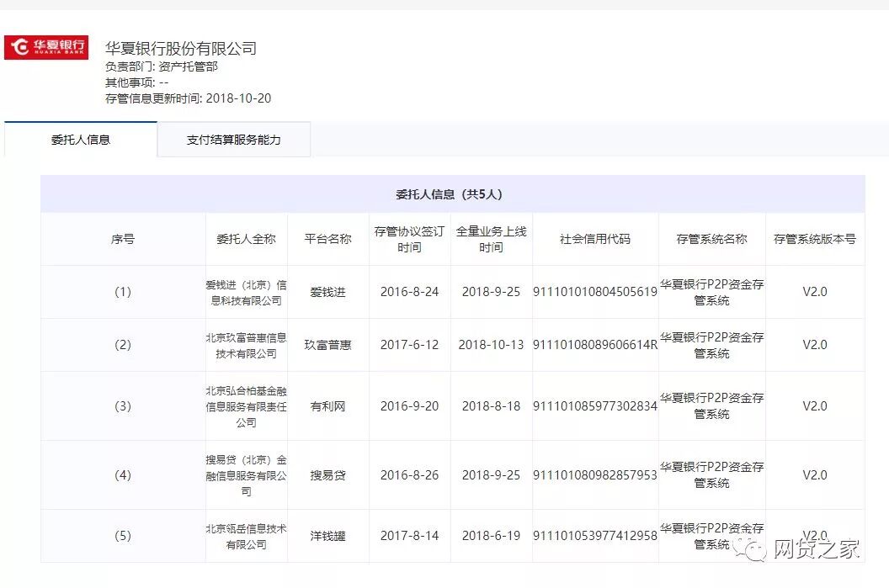Click credit code 911101010804505619
Image resolution: width=889 pixels, height=588 pixels.
click(x=595, y=292)
